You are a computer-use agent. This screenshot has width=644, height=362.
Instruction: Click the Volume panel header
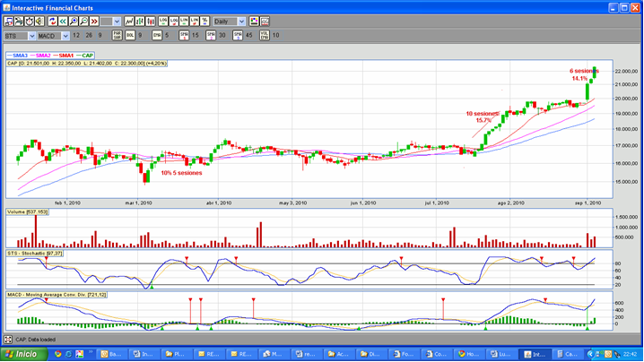point(27,211)
